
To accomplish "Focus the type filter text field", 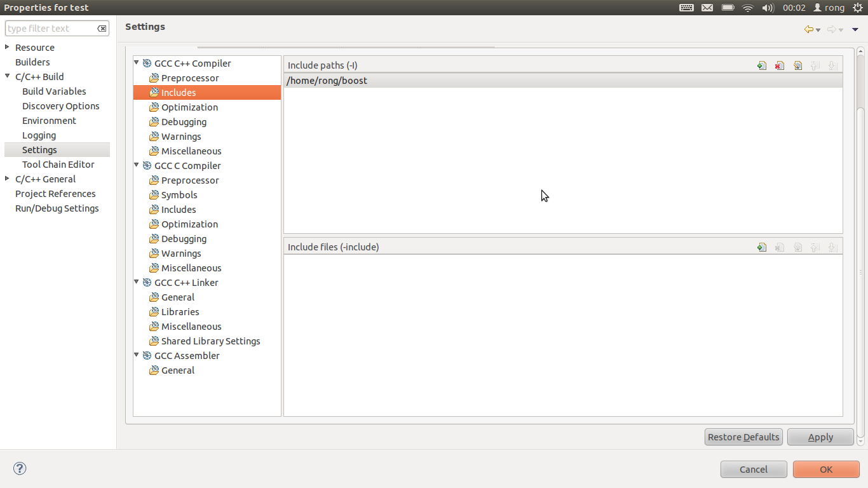I will [x=51, y=29].
